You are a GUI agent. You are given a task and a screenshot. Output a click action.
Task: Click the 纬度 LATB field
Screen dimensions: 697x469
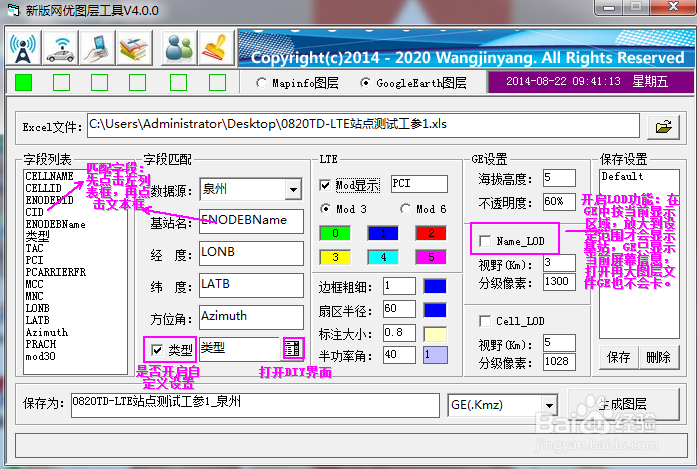(251, 285)
